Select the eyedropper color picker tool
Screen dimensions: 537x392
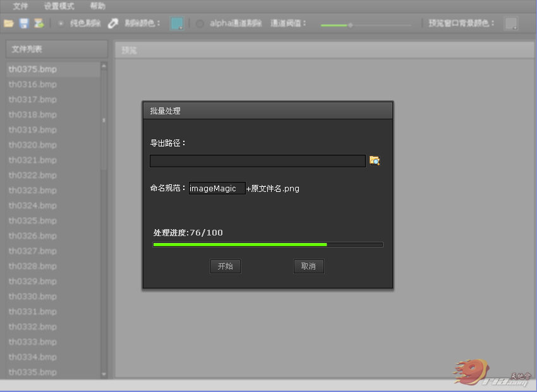(x=112, y=23)
